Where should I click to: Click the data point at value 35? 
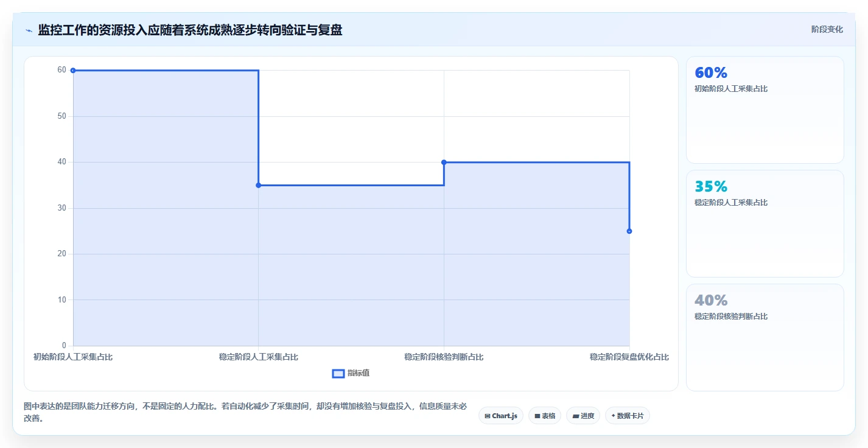pos(259,185)
